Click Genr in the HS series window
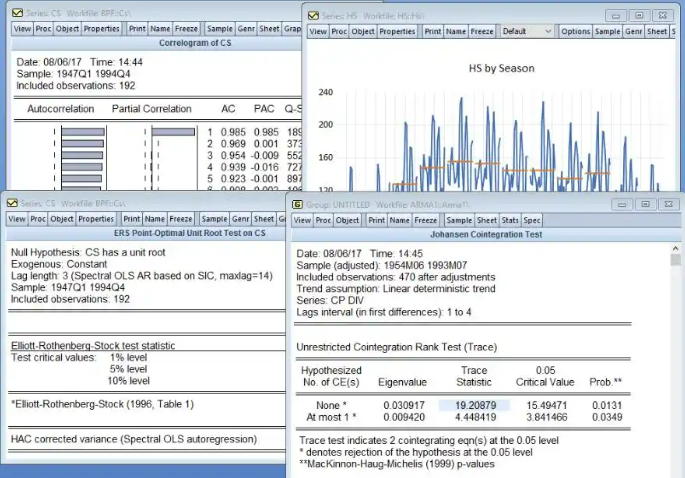The width and height of the screenshot is (685, 478). pos(633,31)
